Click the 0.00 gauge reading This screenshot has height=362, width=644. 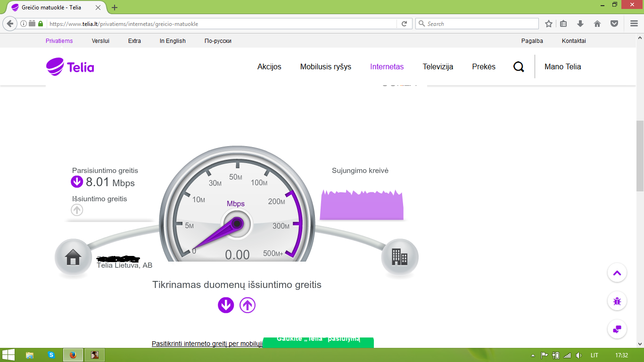point(237,255)
